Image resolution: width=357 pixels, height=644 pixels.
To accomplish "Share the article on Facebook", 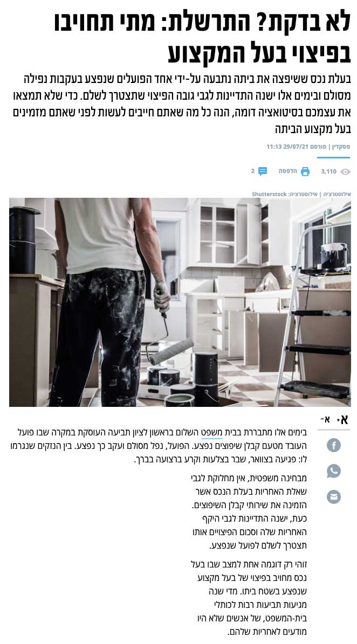I will pos(334,445).
